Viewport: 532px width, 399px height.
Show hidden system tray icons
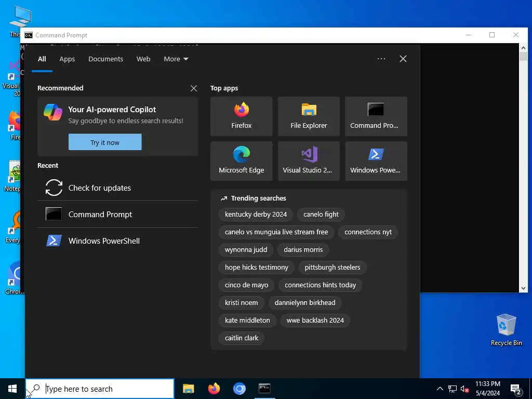[x=440, y=389]
